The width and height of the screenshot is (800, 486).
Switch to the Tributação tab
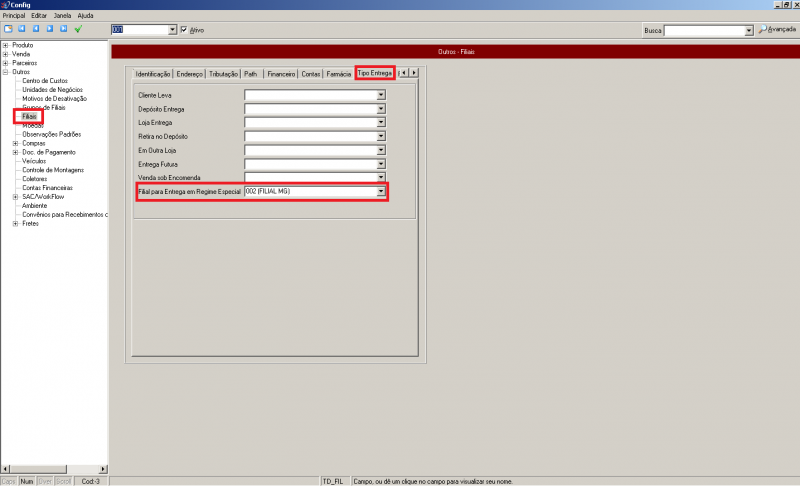click(x=223, y=74)
